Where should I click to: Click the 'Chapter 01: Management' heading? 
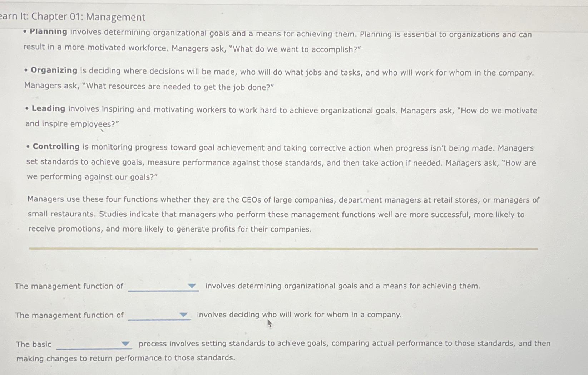click(73, 17)
